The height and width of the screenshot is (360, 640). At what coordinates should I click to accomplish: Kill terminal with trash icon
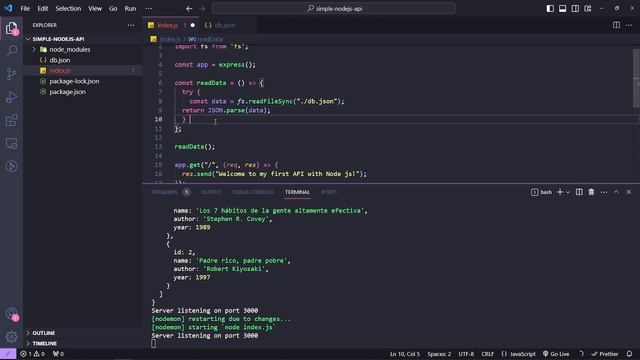[591, 192]
